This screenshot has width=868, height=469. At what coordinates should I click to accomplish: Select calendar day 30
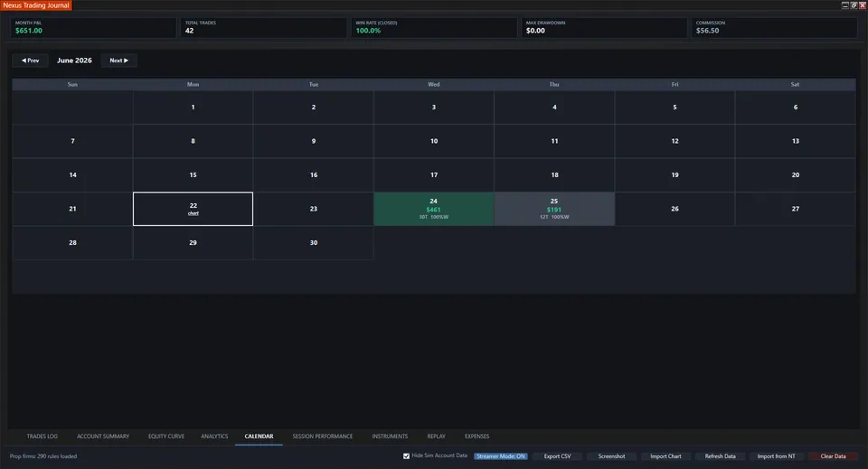(x=314, y=243)
